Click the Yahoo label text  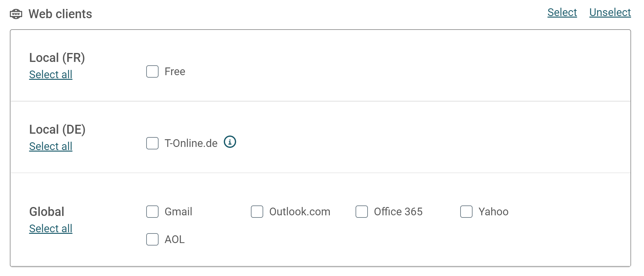pyautogui.click(x=493, y=212)
